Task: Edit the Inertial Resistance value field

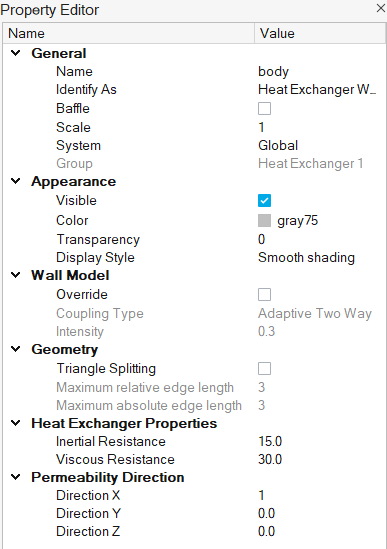Action: pos(320,442)
